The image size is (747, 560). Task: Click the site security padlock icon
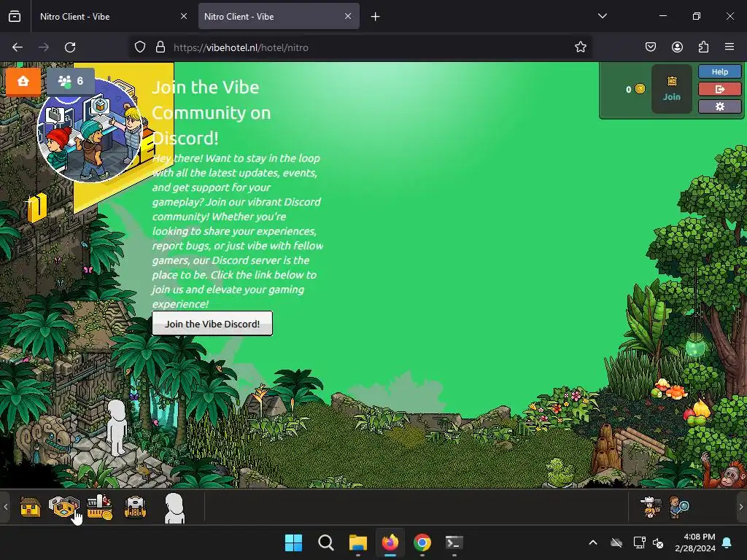160,47
